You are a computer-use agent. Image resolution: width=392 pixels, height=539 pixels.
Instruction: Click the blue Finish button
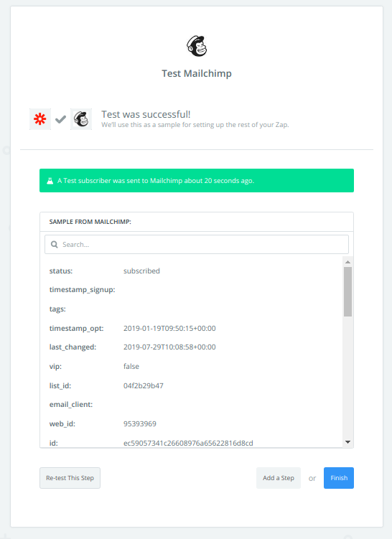point(339,478)
